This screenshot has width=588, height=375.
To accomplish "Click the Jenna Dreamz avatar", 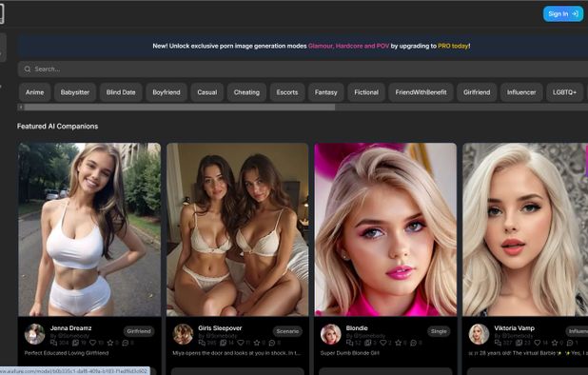I will pos(35,334).
